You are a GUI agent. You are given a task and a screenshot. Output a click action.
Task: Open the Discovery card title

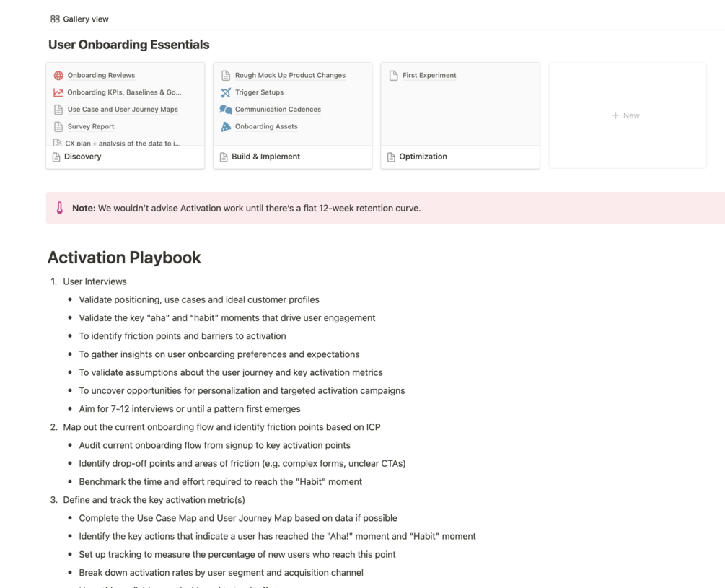[x=83, y=157]
